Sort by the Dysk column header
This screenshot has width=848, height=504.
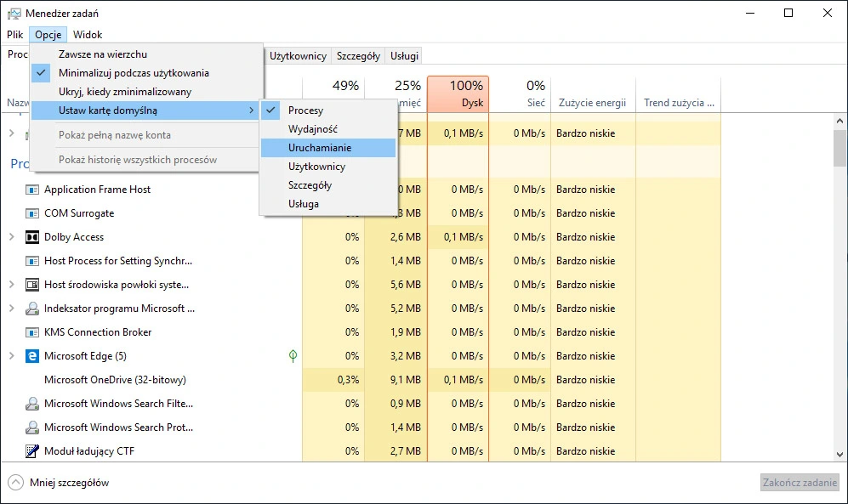point(458,94)
